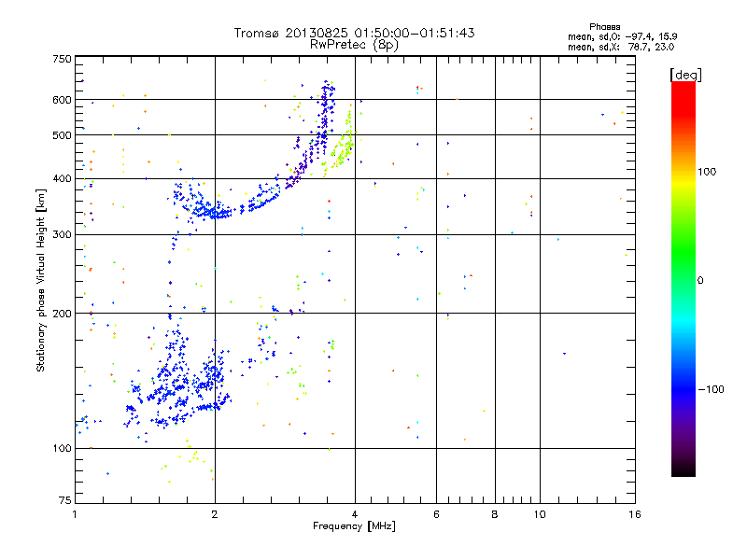The image size is (747, 560).
Task: Click the phase color scale bar
Action: 684,278
